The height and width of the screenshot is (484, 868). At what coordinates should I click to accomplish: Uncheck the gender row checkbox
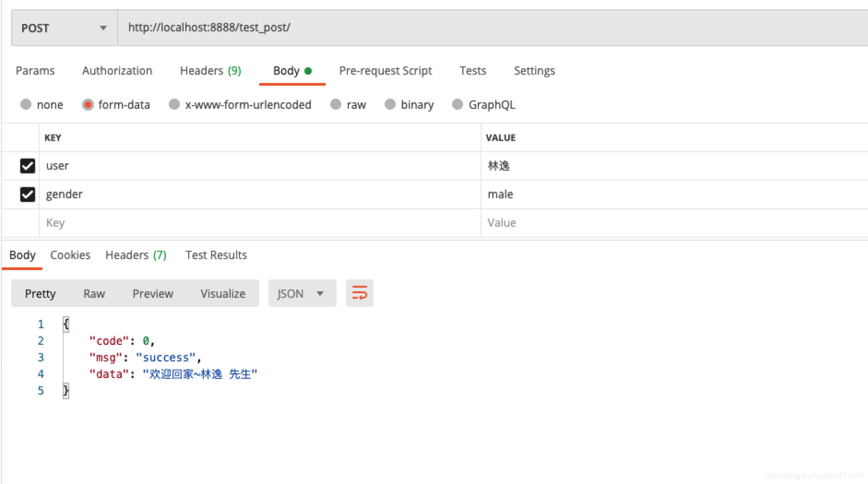(x=28, y=195)
